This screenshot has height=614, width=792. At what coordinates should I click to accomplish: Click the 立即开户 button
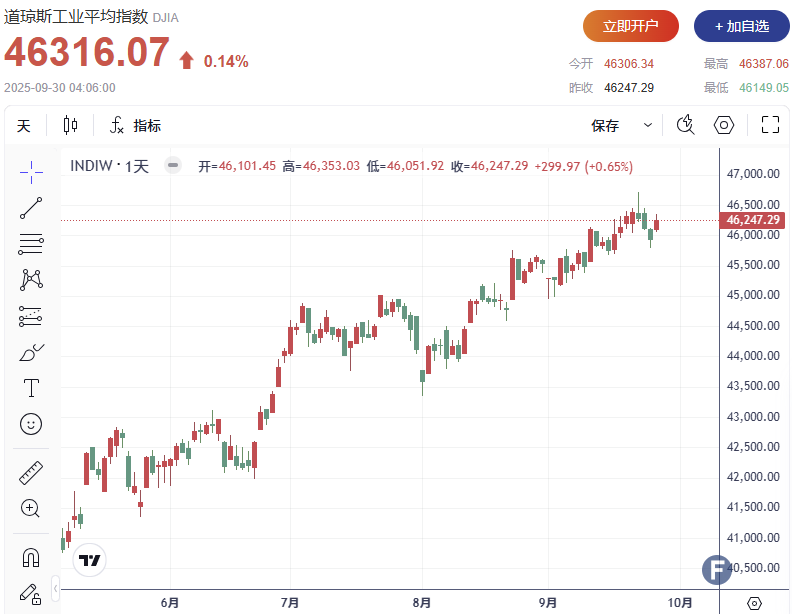coord(631,26)
